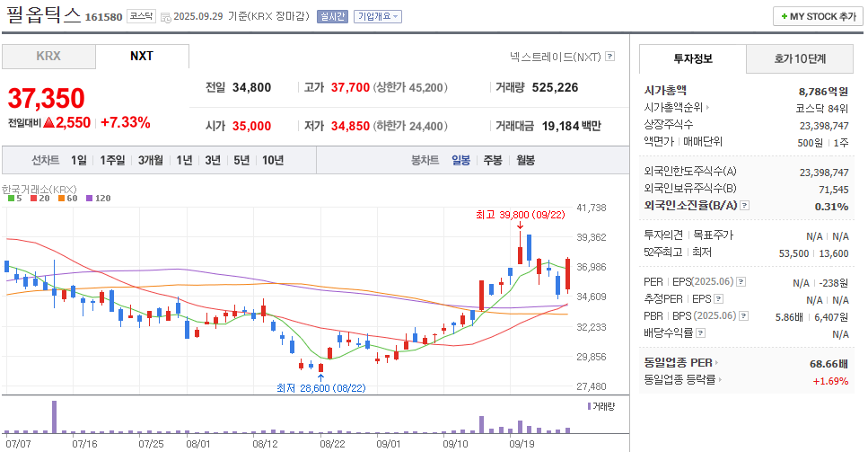The height and width of the screenshot is (452, 868).
Task: Click the red 20-day moving average swatch
Action: [33, 199]
